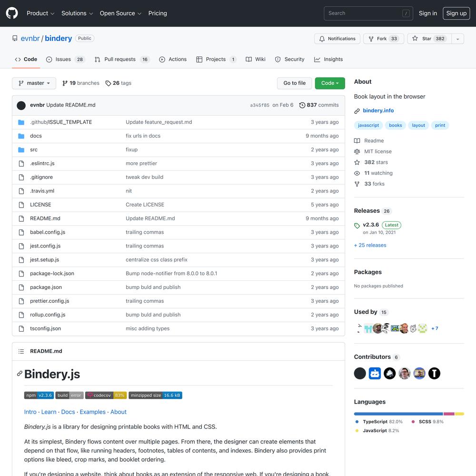The image size is (476, 476).
Task: Click the TypeScript segment of language bar
Action: pyautogui.click(x=398, y=414)
